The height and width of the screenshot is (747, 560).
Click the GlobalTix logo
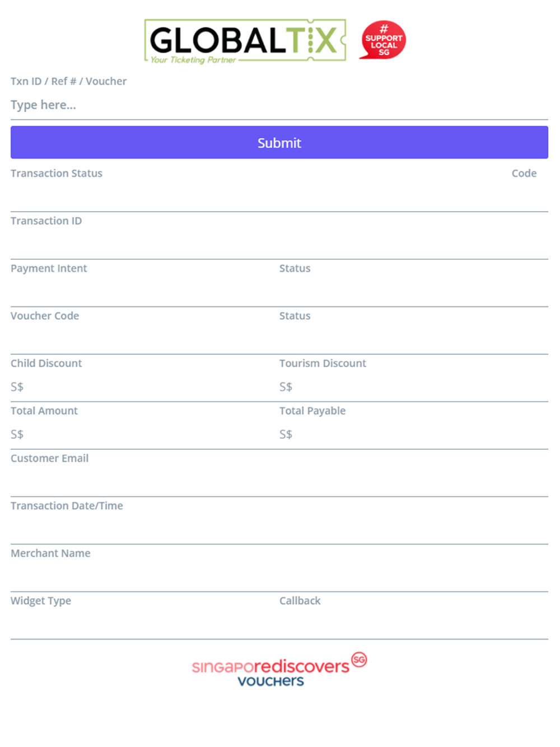click(x=245, y=41)
